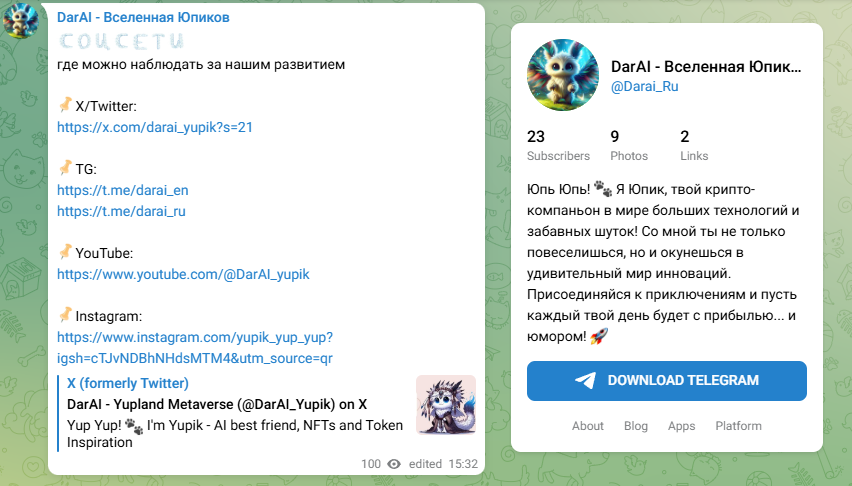Open the x.com/darai_yupik link
This screenshot has height=486, width=852.
155,127
